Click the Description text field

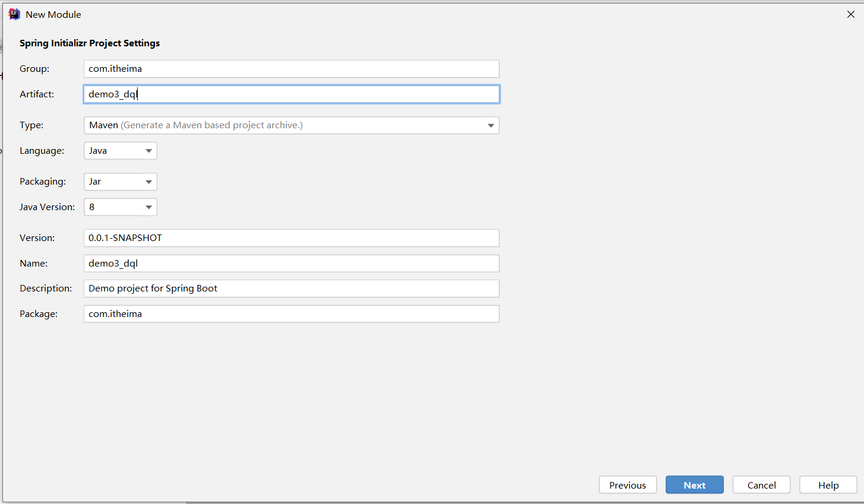pyautogui.click(x=291, y=289)
